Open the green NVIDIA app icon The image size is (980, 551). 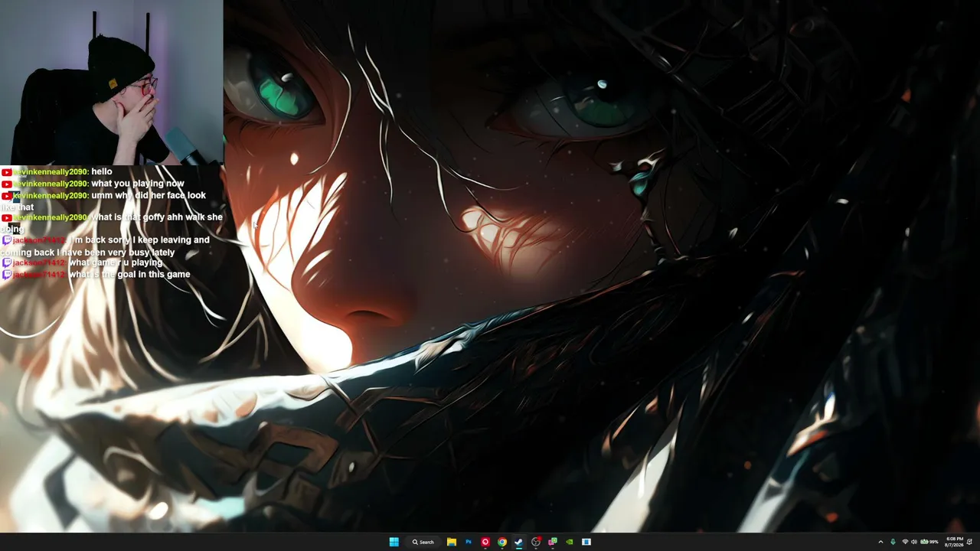570,542
